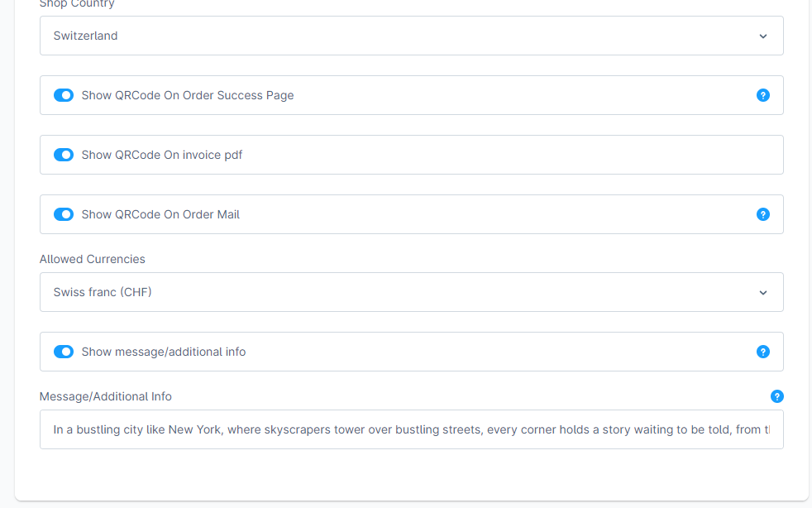The width and height of the screenshot is (812, 508).
Task: Open Allowed Currencies dropdown showing Swiss franc (CHF)
Action: pyautogui.click(x=411, y=292)
